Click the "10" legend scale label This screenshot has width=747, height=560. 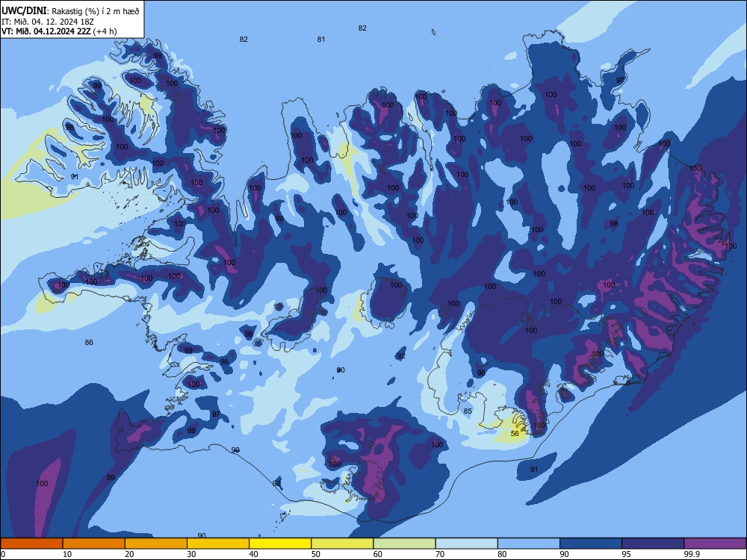coord(67,554)
